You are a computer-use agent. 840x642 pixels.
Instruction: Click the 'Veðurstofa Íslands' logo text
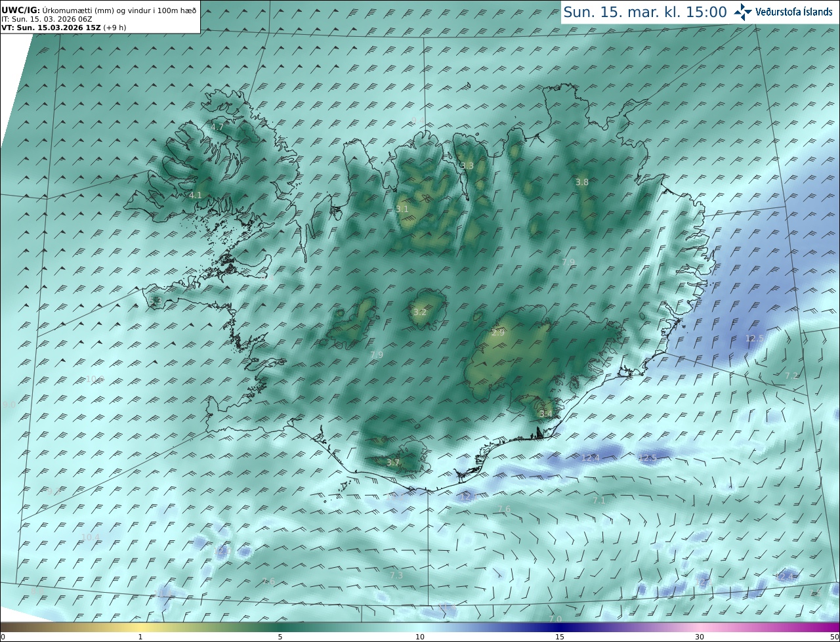[x=794, y=12]
